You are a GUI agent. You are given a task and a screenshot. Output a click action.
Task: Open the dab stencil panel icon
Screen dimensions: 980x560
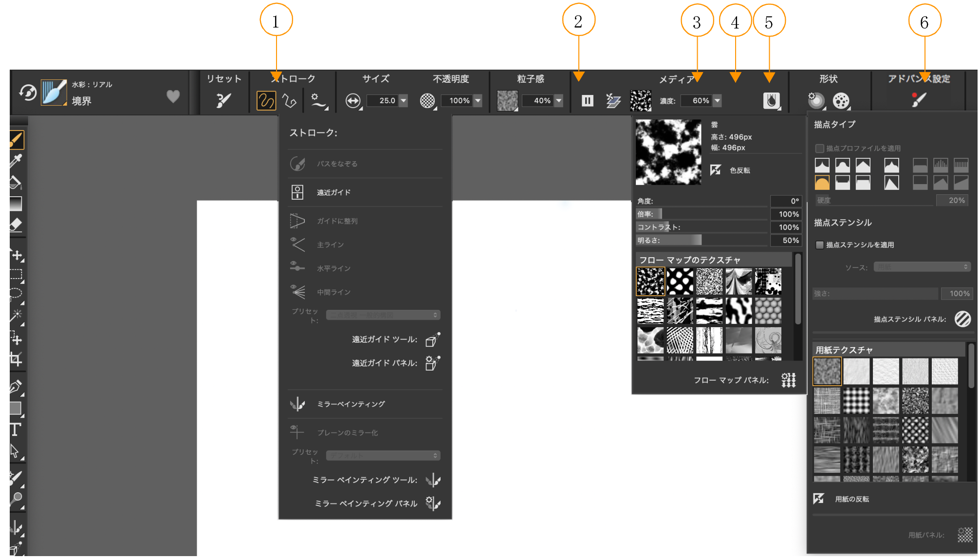[x=962, y=319]
